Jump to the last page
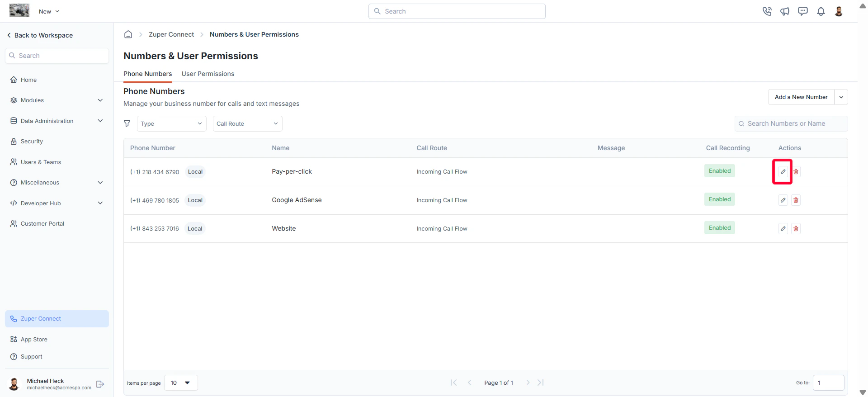The image size is (868, 397). [x=541, y=383]
